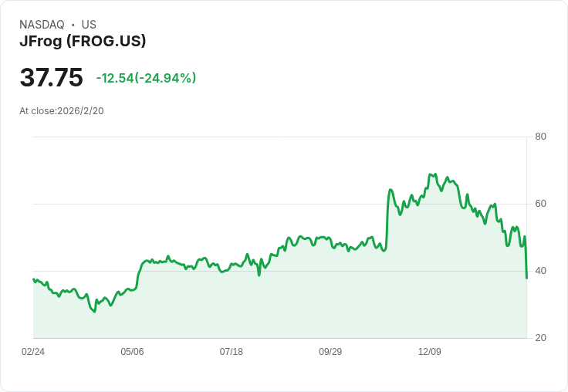Viewport: 568px width, 392px height.
Task: Click the 37.75 current price
Action: click(x=51, y=78)
